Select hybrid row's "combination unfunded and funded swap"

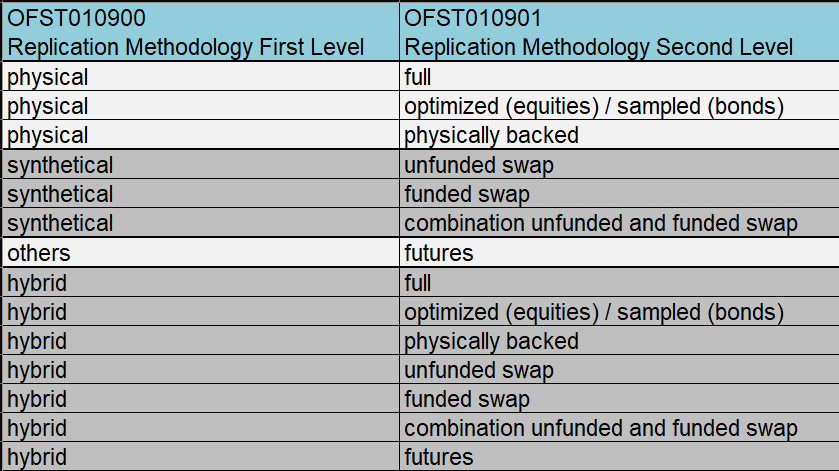pyautogui.click(x=618, y=429)
